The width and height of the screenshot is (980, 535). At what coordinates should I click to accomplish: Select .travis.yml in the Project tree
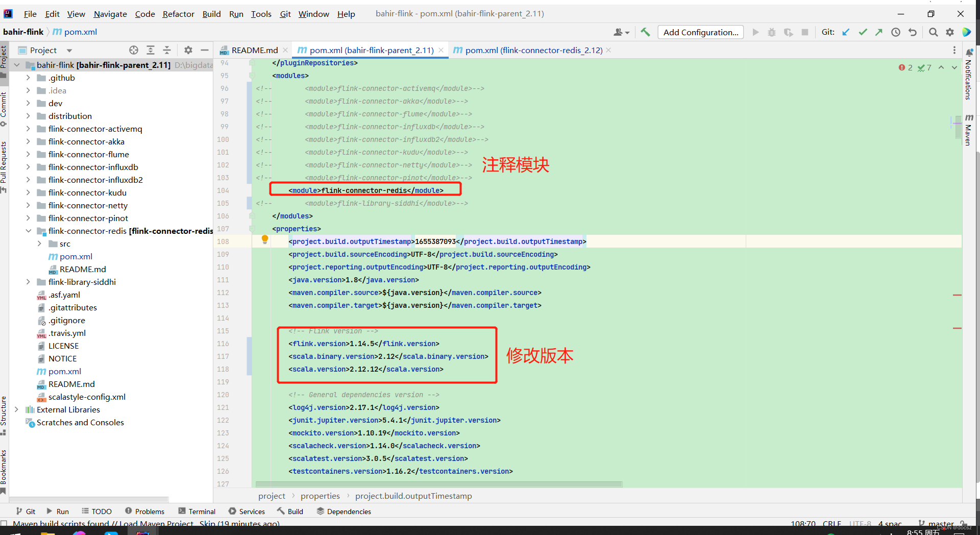click(x=67, y=333)
